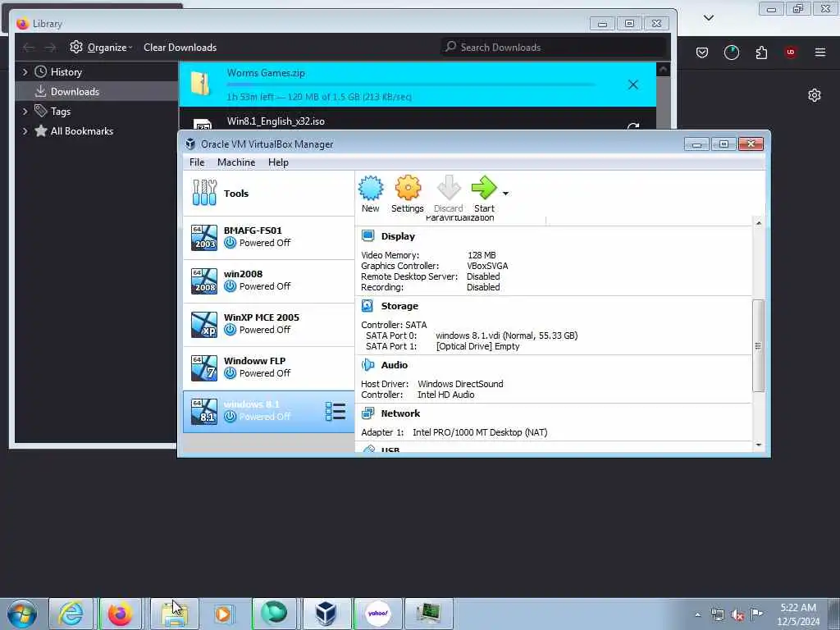Screen dimensions: 840x630
Task: Expand the History tree item
Action: (25, 71)
